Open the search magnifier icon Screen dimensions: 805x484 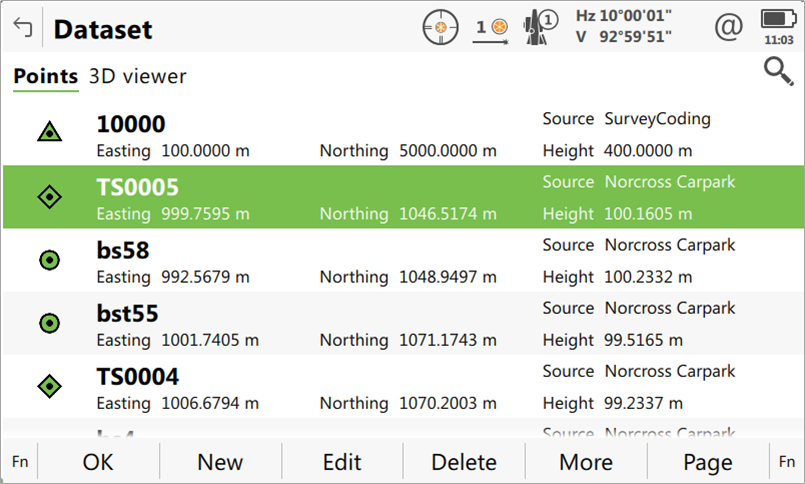776,71
